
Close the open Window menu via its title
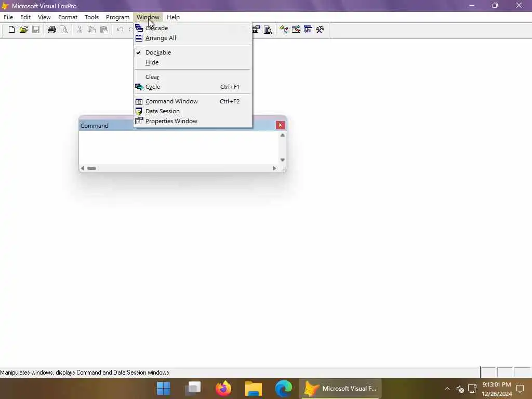tap(148, 17)
